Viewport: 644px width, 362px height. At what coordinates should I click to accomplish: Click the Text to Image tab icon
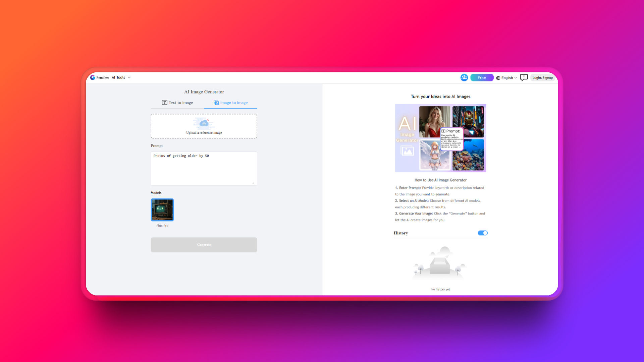pyautogui.click(x=165, y=103)
